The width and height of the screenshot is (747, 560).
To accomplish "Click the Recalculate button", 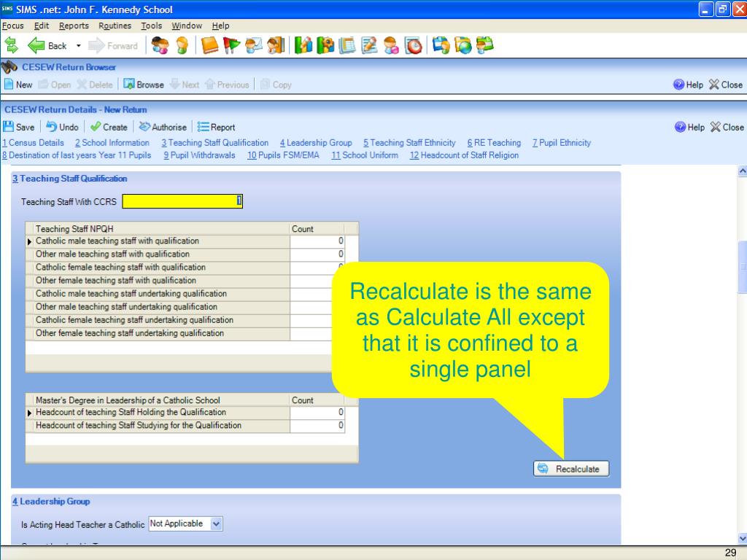I will [570, 469].
